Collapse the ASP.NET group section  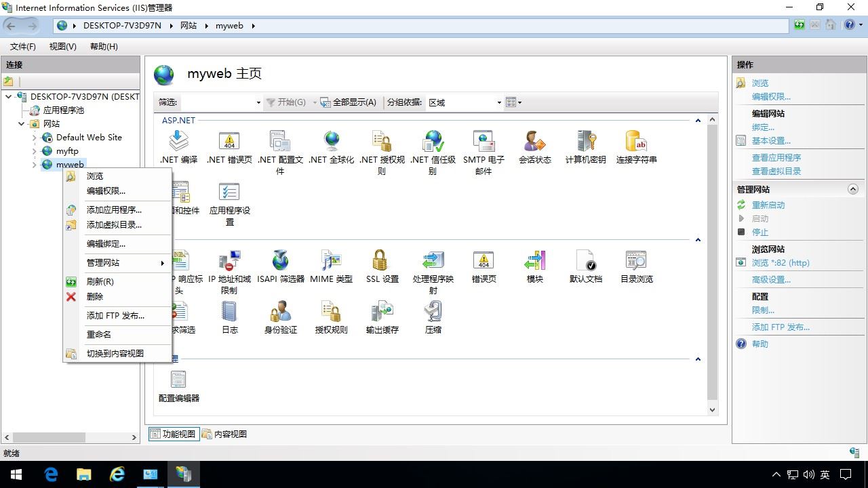[x=698, y=121]
